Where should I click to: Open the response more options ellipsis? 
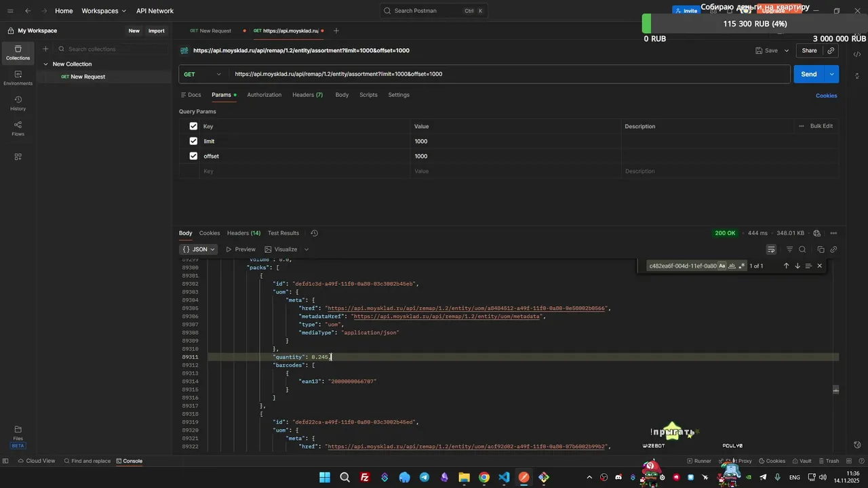click(x=833, y=233)
